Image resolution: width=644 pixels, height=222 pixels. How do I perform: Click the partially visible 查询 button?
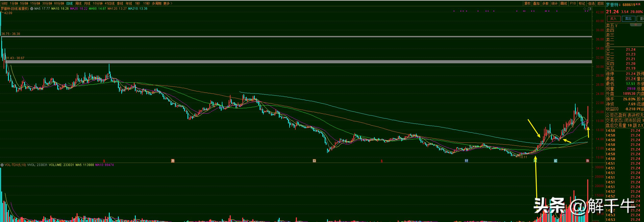640,18
